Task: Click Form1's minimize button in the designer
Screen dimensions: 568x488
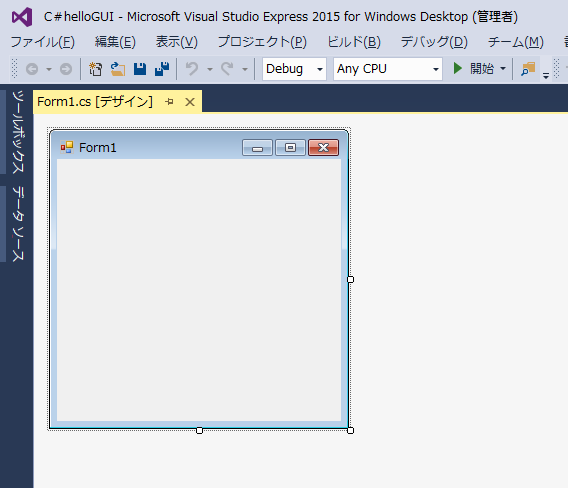Action: tap(257, 148)
